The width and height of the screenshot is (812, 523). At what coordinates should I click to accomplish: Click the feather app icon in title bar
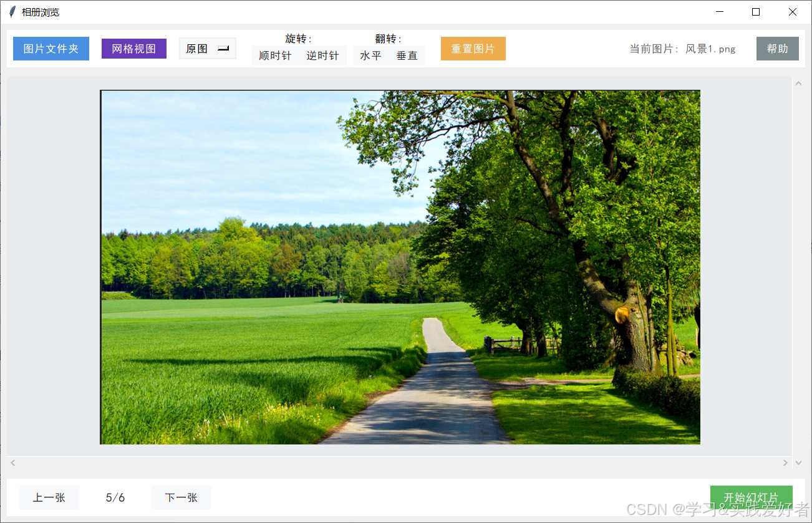coord(12,12)
